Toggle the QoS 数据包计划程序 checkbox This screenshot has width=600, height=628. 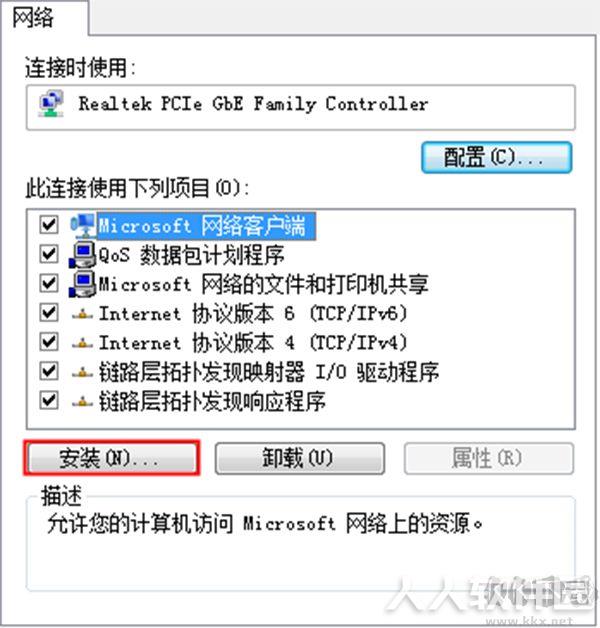pyautogui.click(x=49, y=254)
